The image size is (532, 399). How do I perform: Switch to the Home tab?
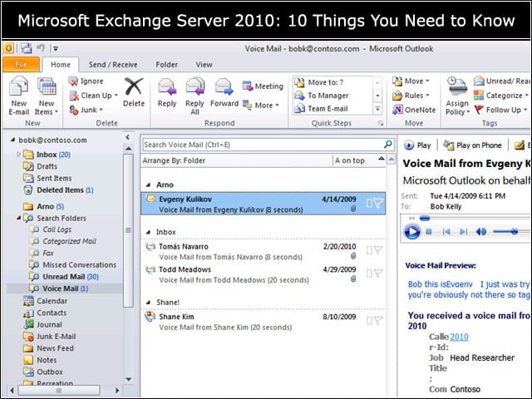61,65
